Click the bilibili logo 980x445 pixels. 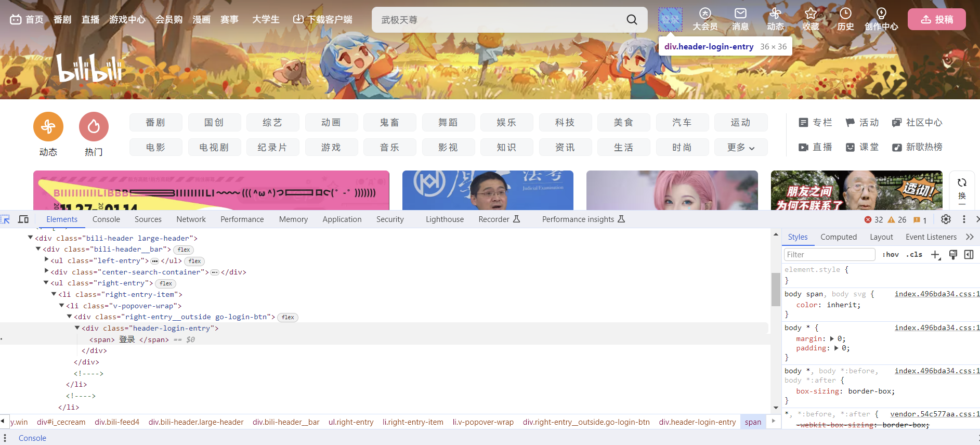(x=89, y=69)
